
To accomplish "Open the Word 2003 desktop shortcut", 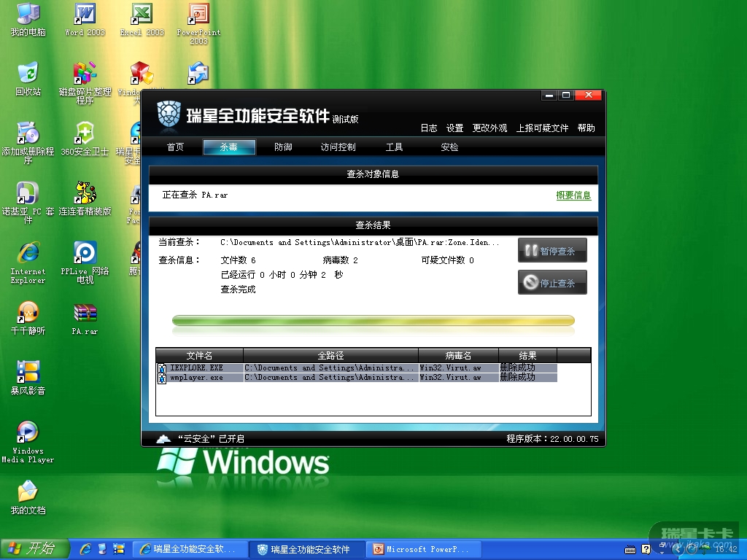I will point(85,20).
